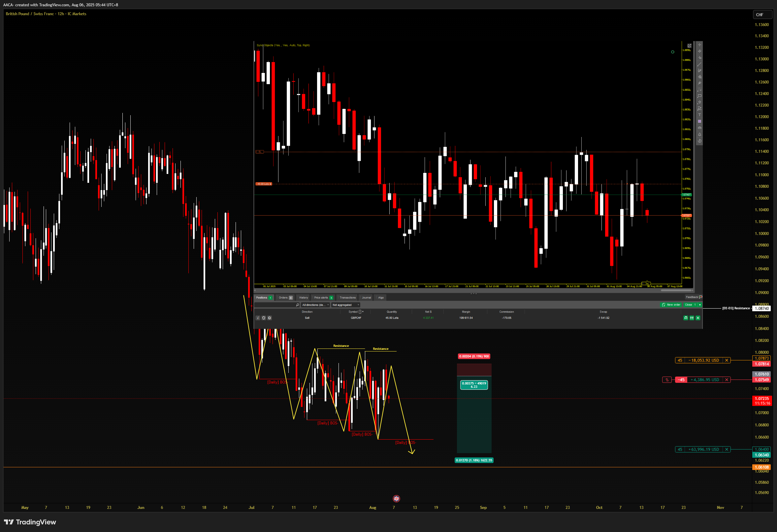
Task: Open price alert bell icon
Action: pyautogui.click(x=699, y=134)
